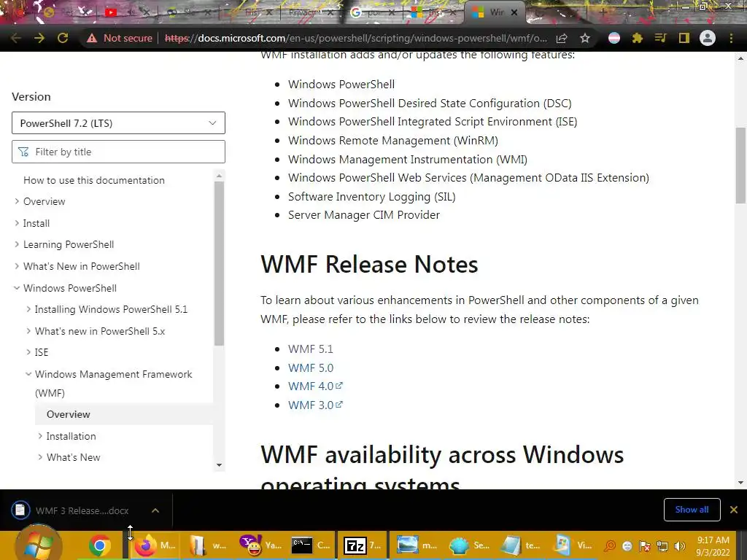The image size is (747, 560).
Task: Open the WMF 5.1 release notes link
Action: tap(311, 349)
